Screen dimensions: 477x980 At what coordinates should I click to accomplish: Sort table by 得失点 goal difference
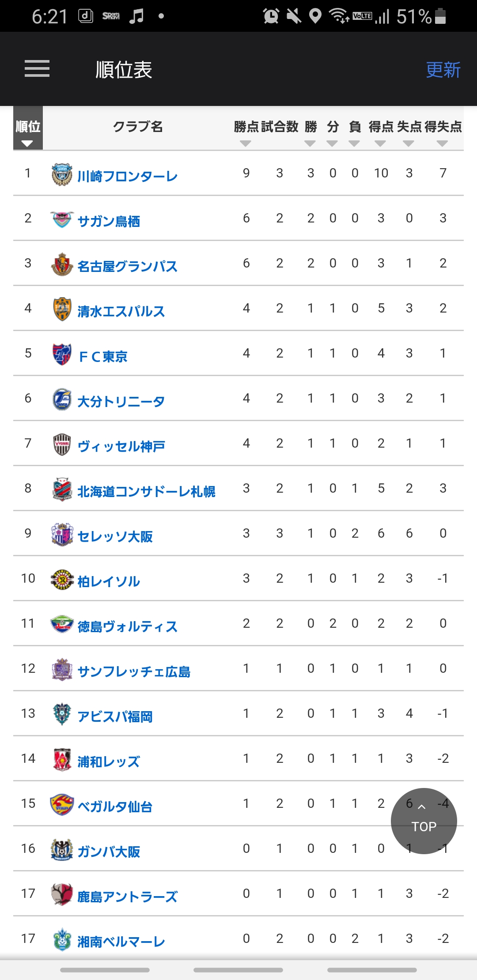[x=443, y=132]
